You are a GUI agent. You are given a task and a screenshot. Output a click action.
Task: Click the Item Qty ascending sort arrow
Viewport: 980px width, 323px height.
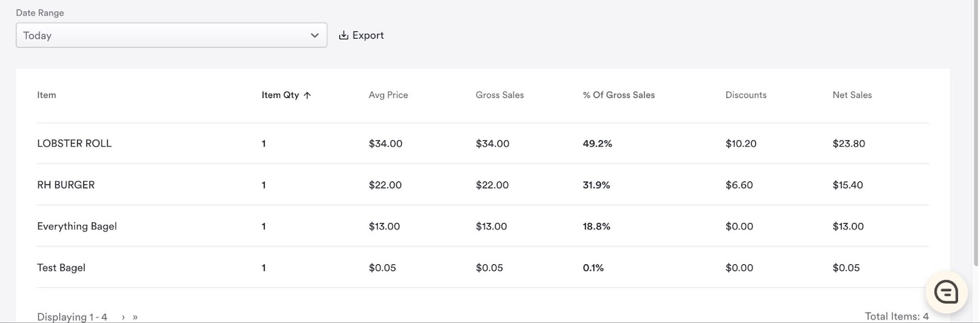pyautogui.click(x=307, y=95)
